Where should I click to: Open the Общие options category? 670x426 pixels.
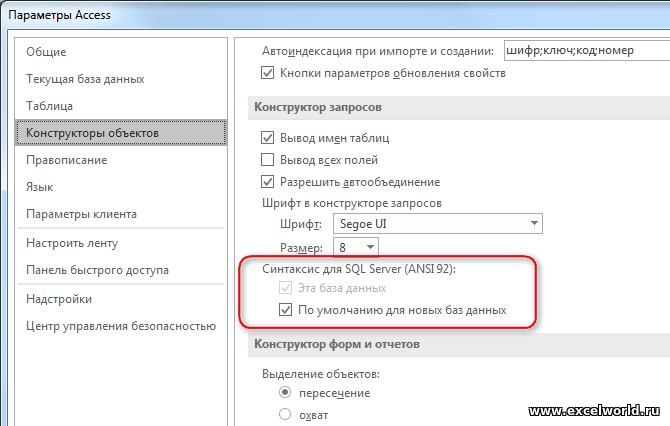46,52
